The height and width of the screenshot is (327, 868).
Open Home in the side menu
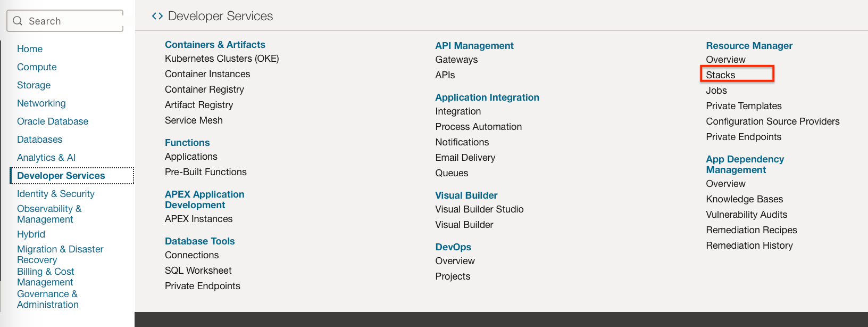[x=30, y=49]
